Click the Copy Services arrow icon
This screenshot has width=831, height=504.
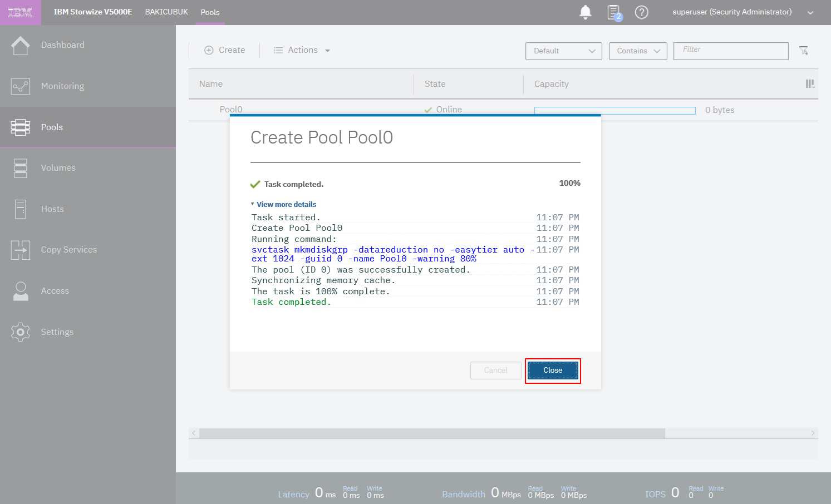point(21,250)
